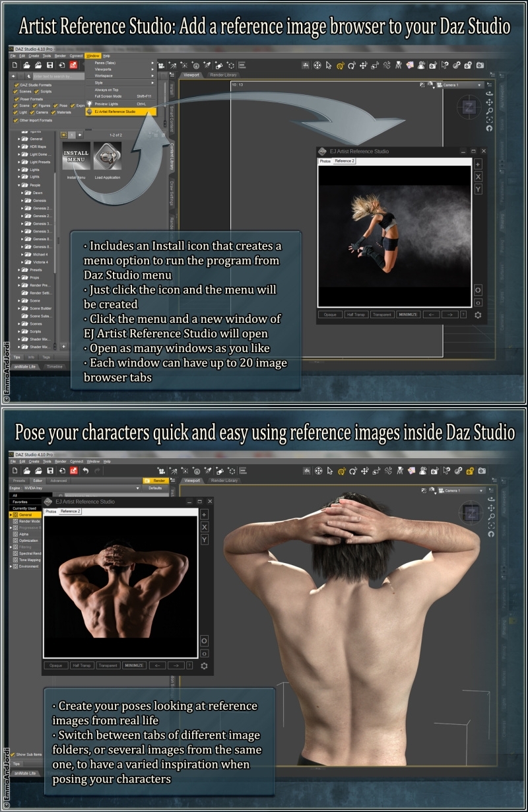Click pan camera control beside the dancer viewport
Image resolution: width=528 pixels, height=812 pixels.
pyautogui.click(x=489, y=103)
